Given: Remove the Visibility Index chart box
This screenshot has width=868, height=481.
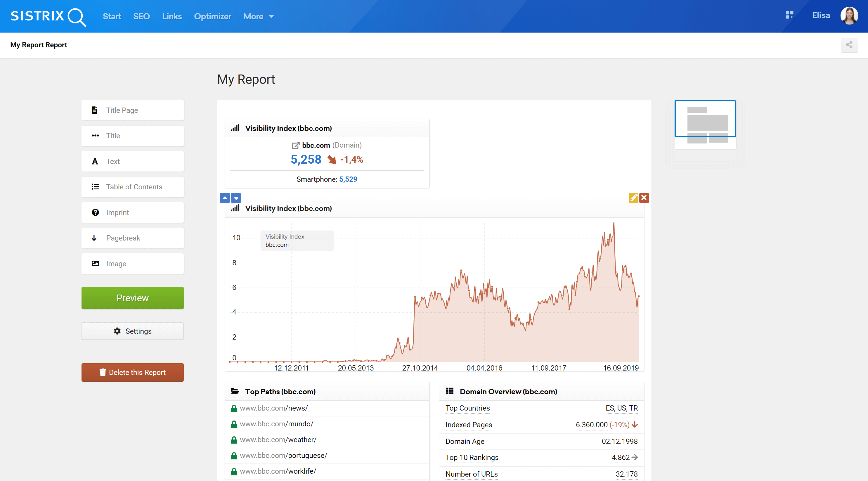Looking at the screenshot, I should pos(644,198).
